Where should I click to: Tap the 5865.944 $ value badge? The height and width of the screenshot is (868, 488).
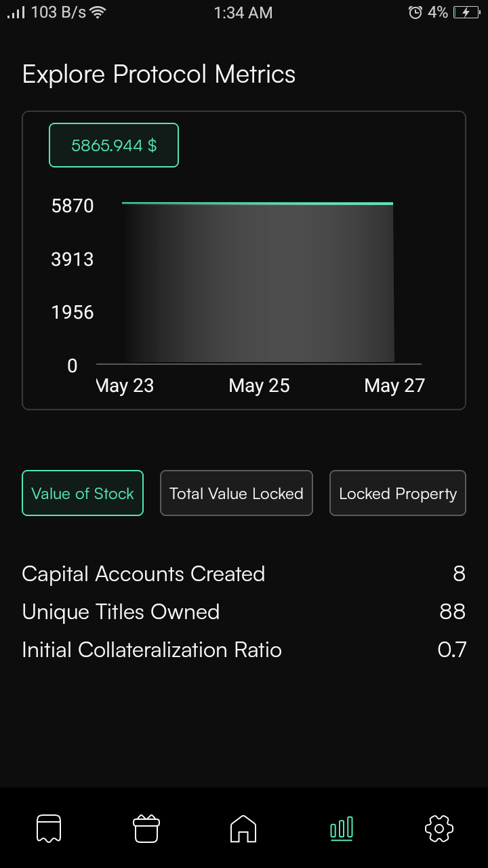(x=114, y=145)
